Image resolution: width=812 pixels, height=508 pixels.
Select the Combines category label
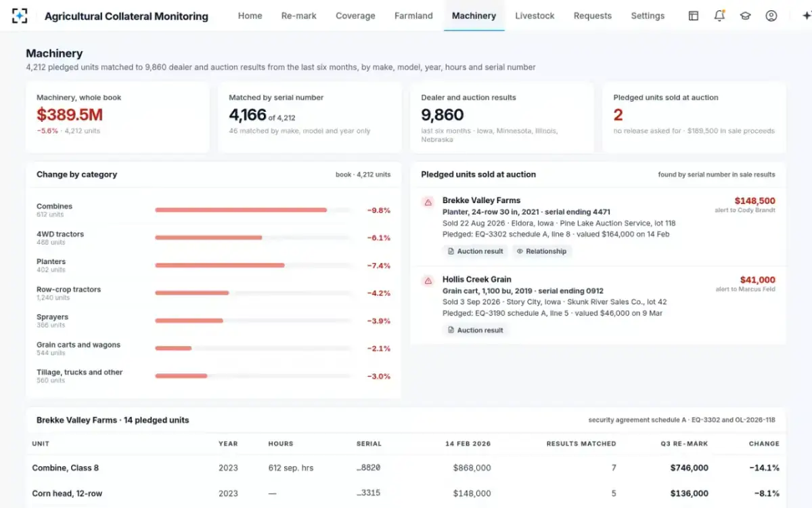pyautogui.click(x=54, y=206)
